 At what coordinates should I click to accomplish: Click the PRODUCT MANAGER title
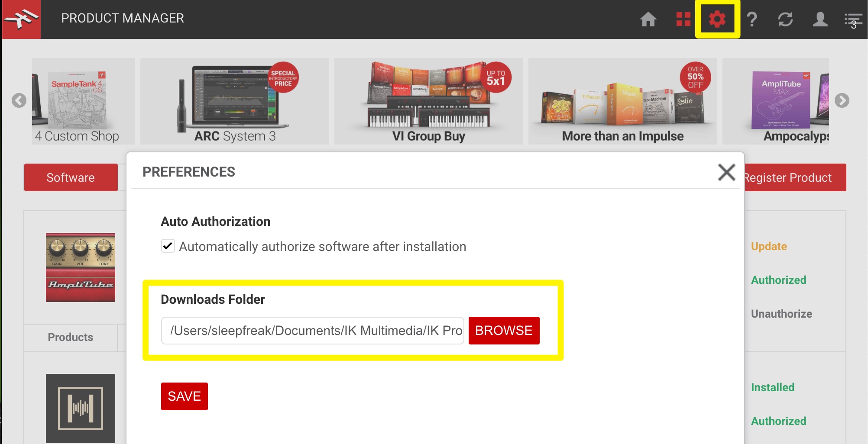123,18
